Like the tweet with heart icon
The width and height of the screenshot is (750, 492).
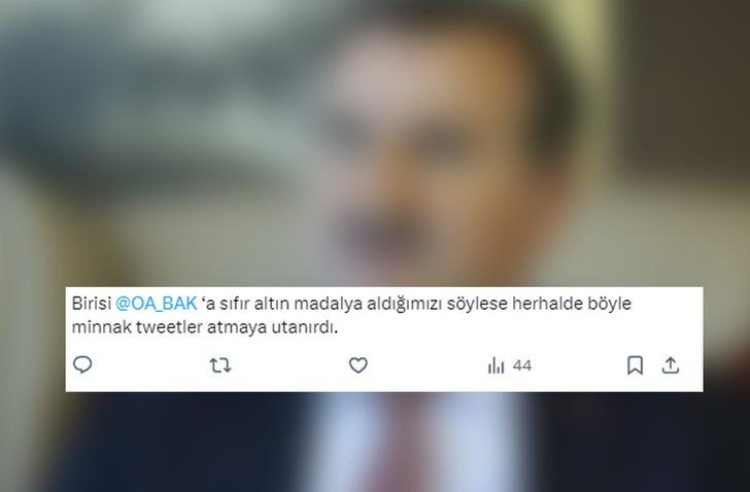tap(358, 366)
